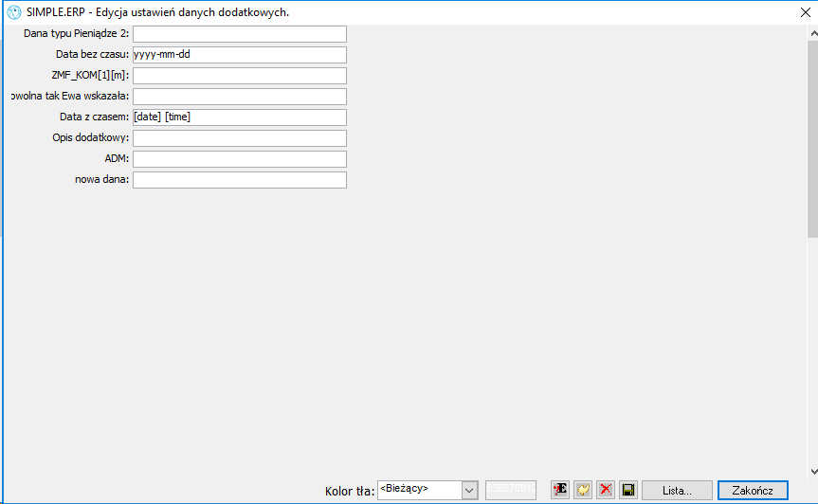The height and width of the screenshot is (504, 818).
Task: Click the Data bez czasu date field
Action: pyautogui.click(x=240, y=55)
